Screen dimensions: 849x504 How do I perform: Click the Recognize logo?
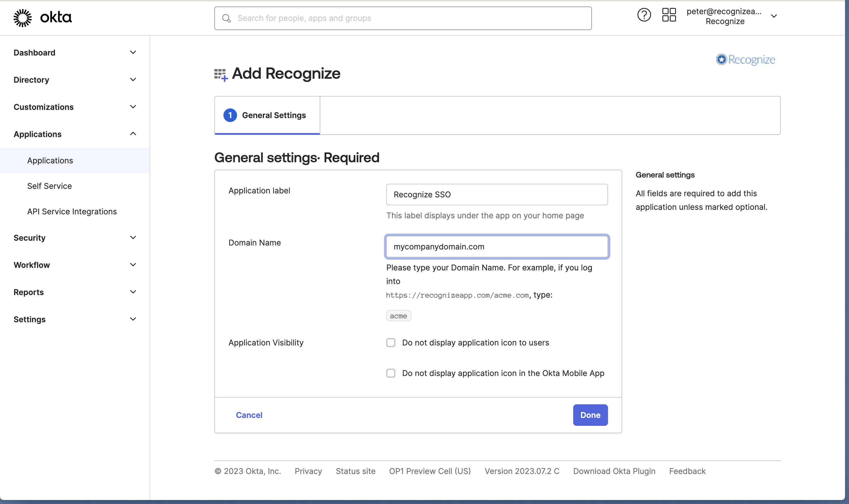[745, 59]
